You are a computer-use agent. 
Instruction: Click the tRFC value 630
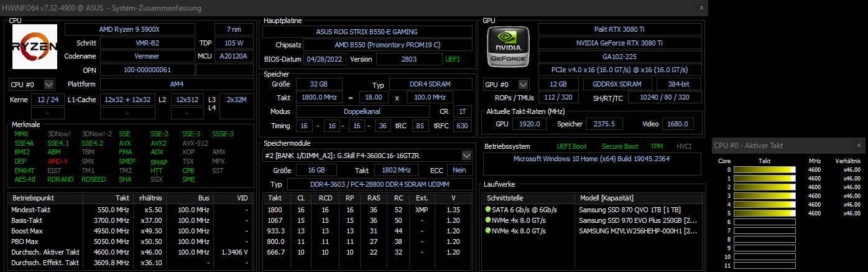tap(462, 126)
